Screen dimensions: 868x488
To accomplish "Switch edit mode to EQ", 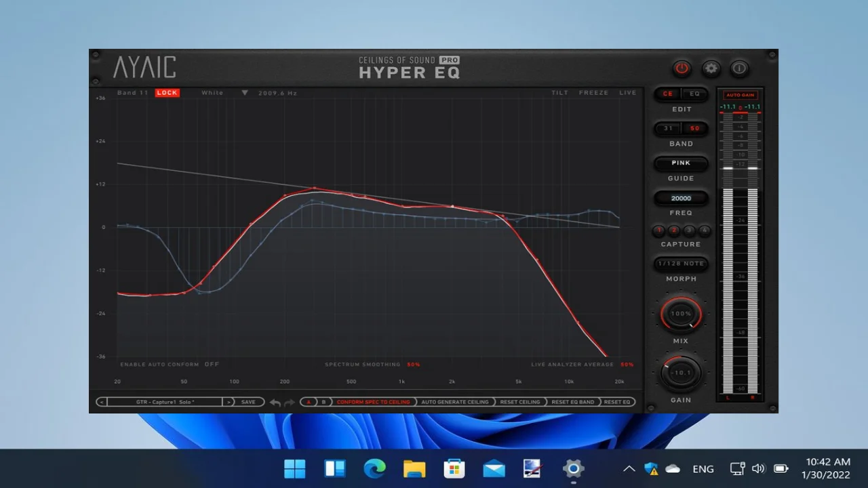I will pos(694,94).
